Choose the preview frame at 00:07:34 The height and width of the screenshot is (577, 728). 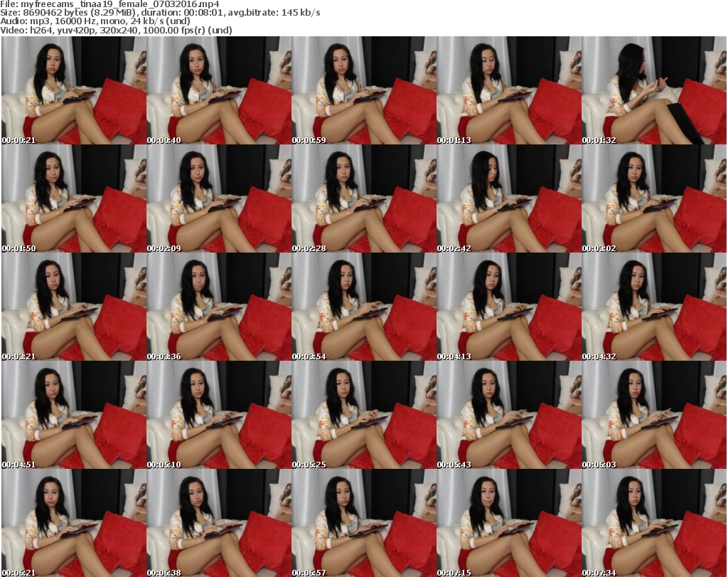pyautogui.click(x=654, y=523)
